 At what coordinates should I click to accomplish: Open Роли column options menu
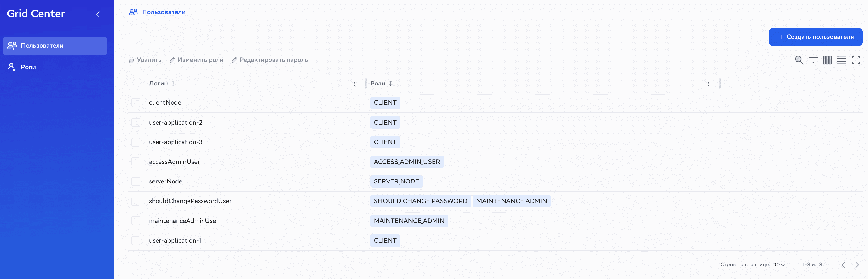point(708,84)
